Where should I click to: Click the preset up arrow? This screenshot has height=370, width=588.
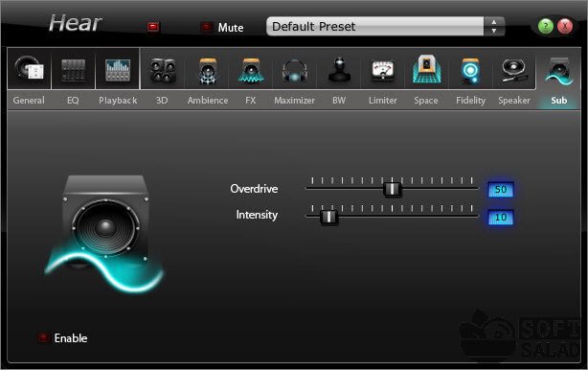pyautogui.click(x=494, y=22)
